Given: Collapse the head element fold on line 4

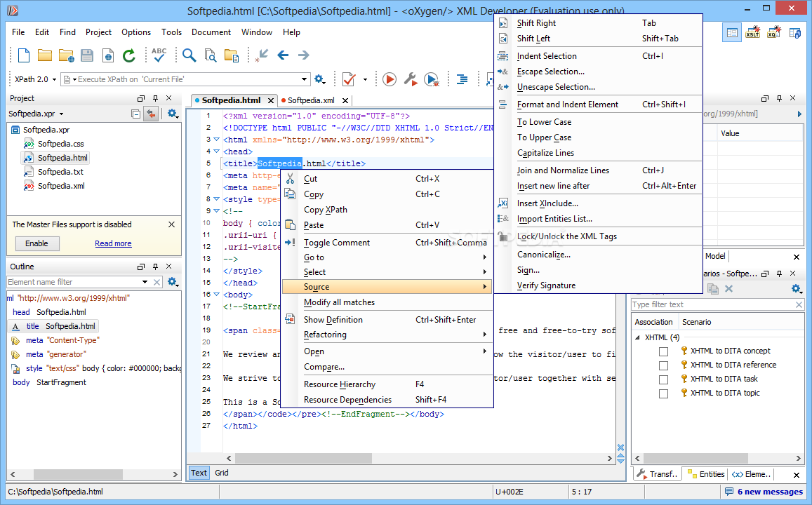Looking at the screenshot, I should (216, 151).
